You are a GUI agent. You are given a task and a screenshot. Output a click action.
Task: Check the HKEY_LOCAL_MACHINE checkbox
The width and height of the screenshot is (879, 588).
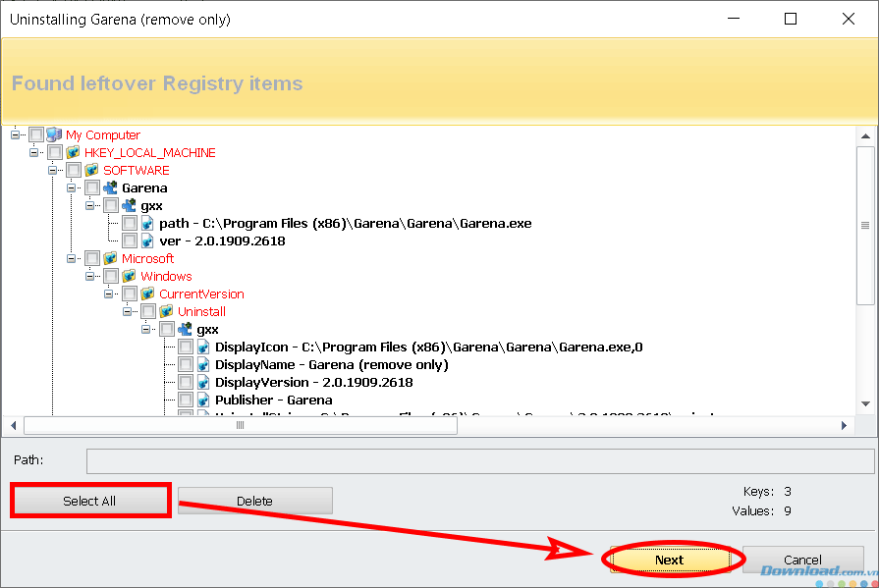point(55,152)
